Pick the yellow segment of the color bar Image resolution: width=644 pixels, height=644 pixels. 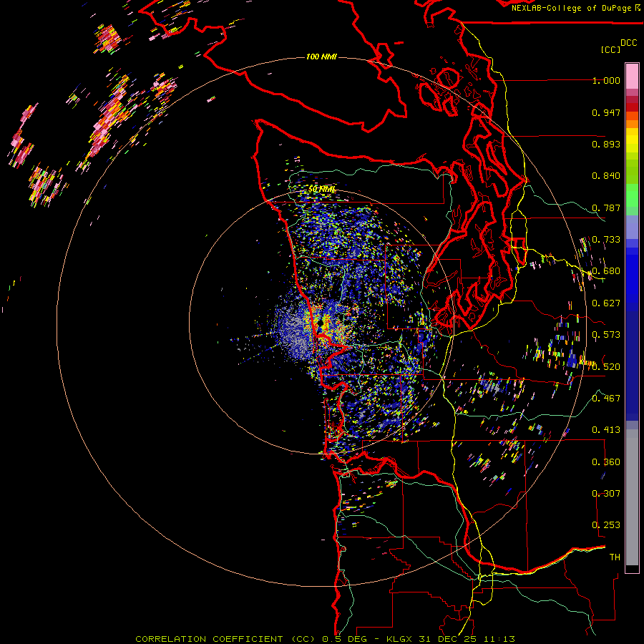pyautogui.click(x=632, y=140)
